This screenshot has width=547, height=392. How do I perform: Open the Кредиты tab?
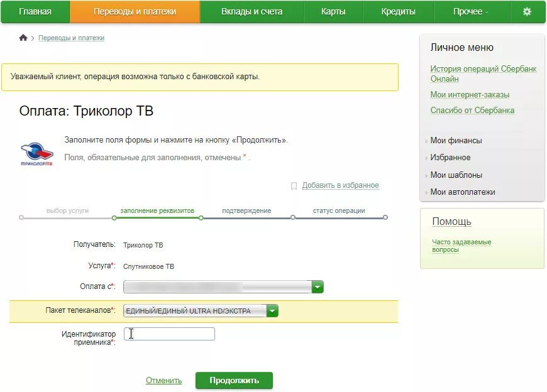398,11
